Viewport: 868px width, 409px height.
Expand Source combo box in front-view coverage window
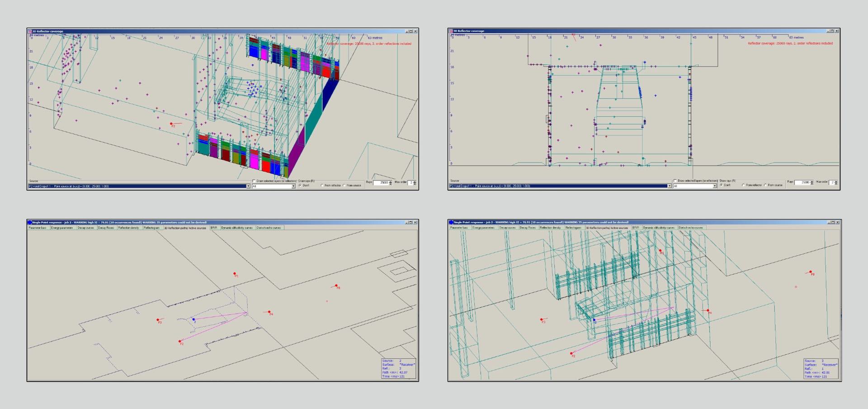(x=669, y=186)
